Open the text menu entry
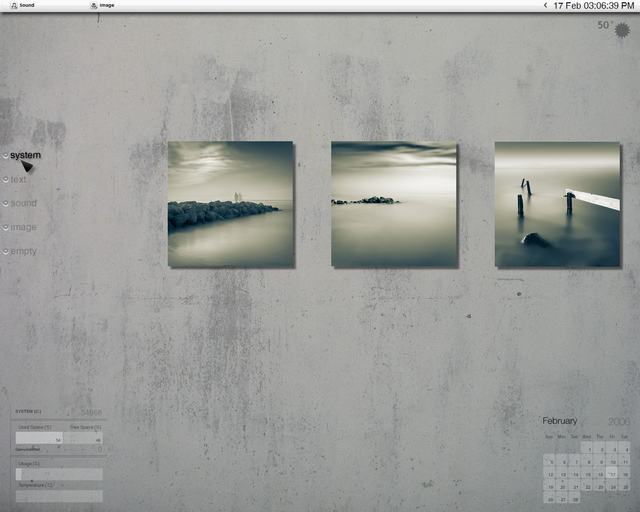This screenshot has height=512, width=640. pyautogui.click(x=18, y=179)
